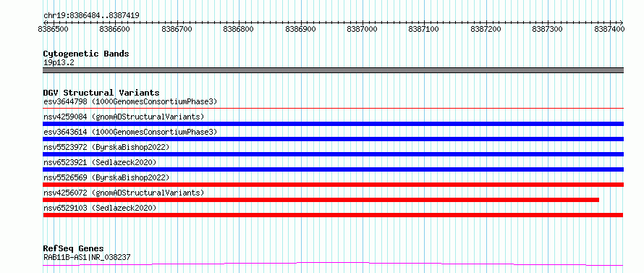Click the DGV Structural Variants track title
644x273 pixels.
[101, 93]
